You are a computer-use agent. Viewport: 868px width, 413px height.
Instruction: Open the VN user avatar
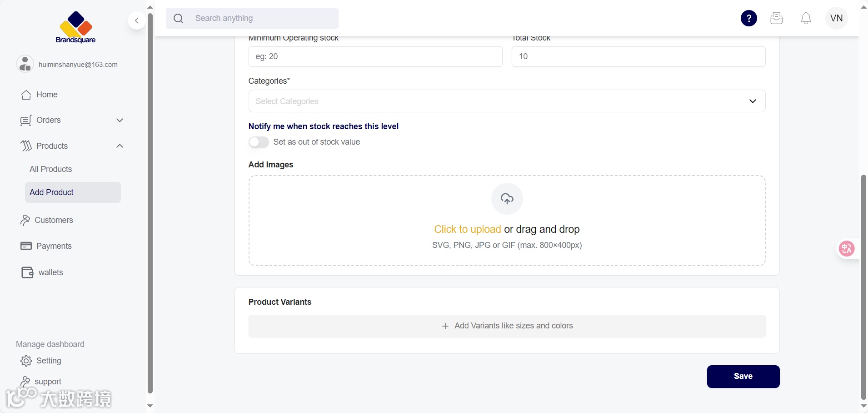pos(836,18)
